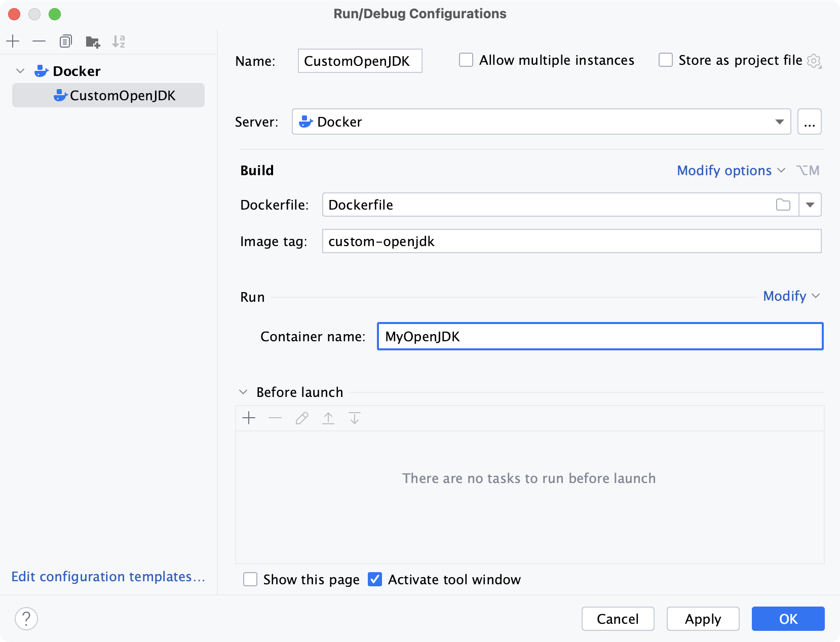The width and height of the screenshot is (840, 642).
Task: Create a new folder for configurations
Action: [x=93, y=41]
